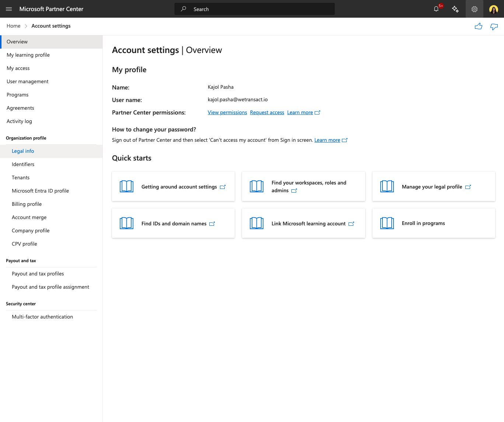
Task: Open Microsoft Entra ID profile
Action: (51, 191)
